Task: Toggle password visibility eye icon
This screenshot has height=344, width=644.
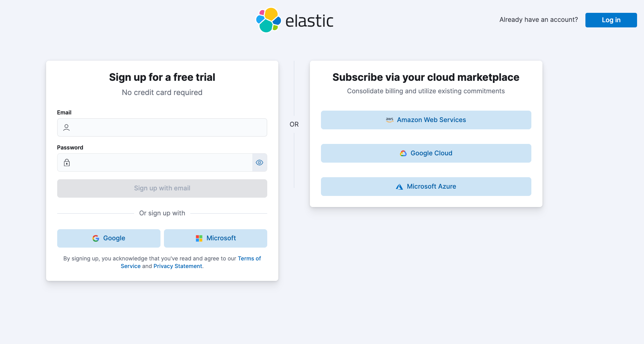Action: (260, 163)
